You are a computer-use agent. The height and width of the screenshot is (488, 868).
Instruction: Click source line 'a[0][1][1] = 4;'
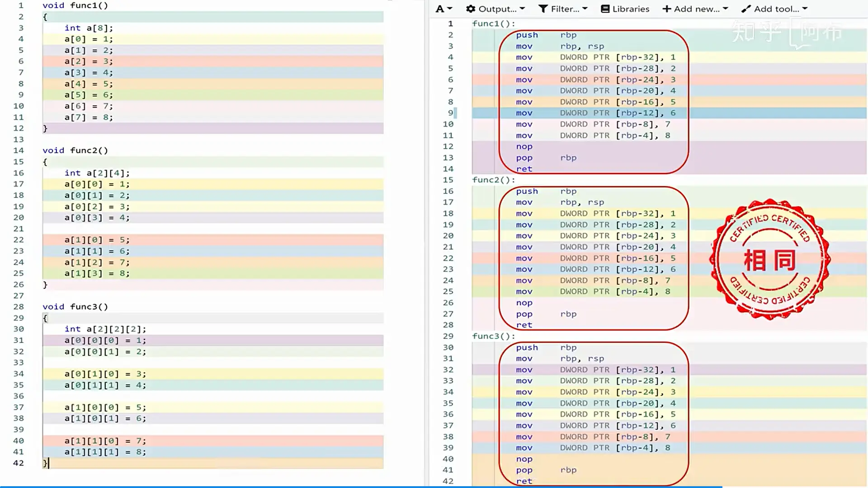(105, 385)
